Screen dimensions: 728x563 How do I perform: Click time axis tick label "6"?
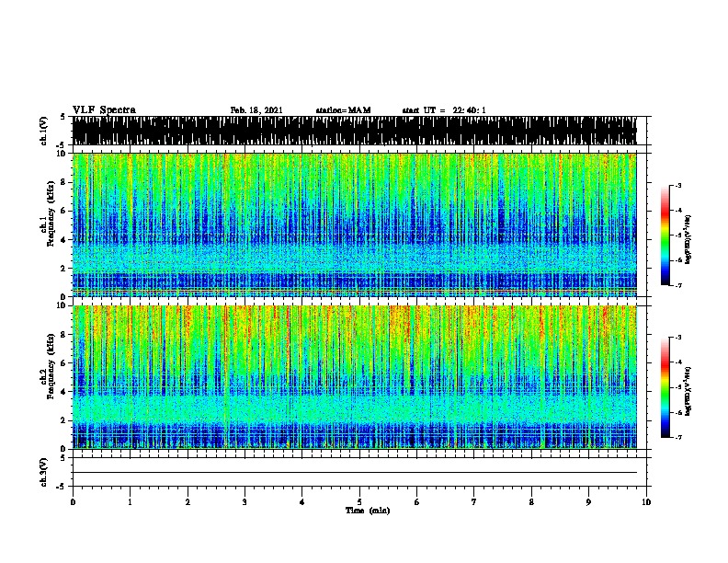[417, 502]
